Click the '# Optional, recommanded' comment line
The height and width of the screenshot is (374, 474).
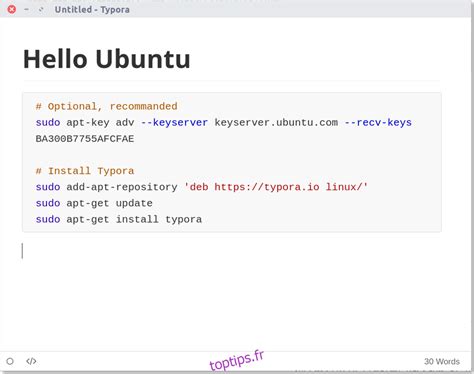coord(106,107)
